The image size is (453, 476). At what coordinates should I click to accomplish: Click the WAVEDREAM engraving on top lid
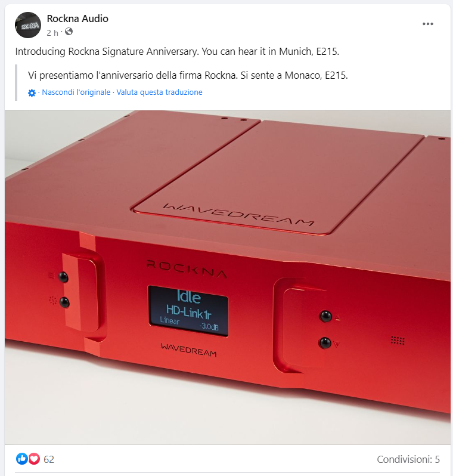coord(238,215)
